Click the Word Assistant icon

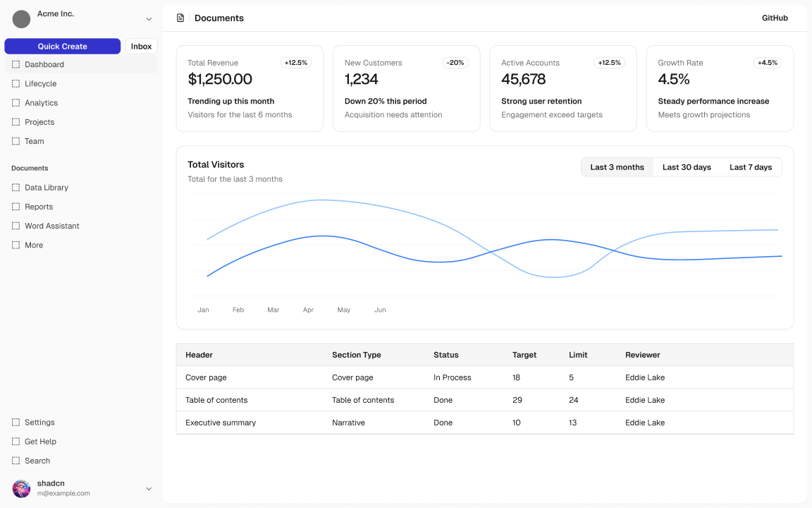[x=16, y=226]
